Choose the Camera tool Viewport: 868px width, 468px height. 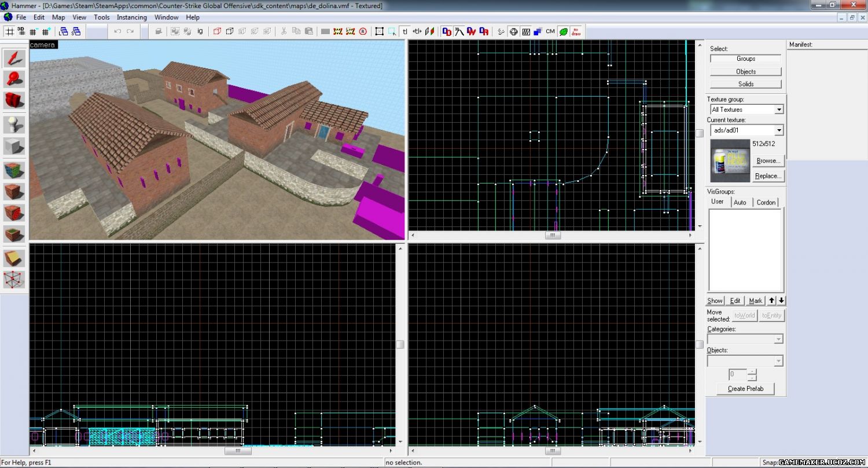click(14, 100)
